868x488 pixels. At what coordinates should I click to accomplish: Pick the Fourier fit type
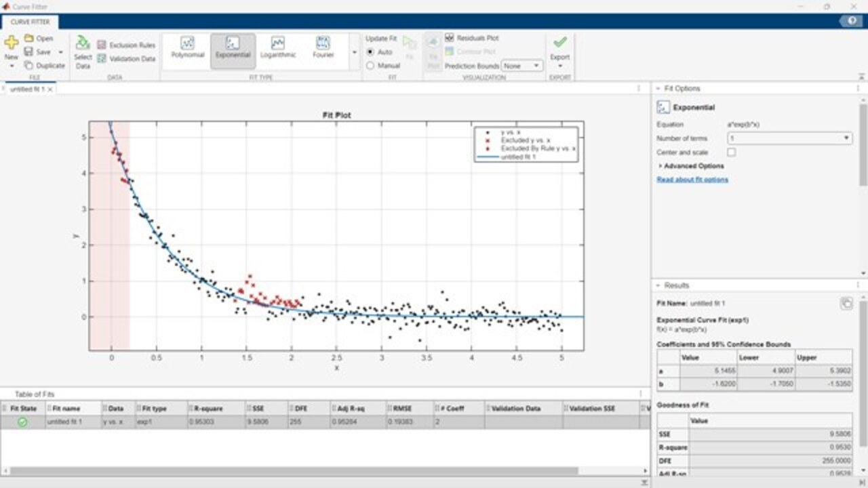[x=323, y=47]
